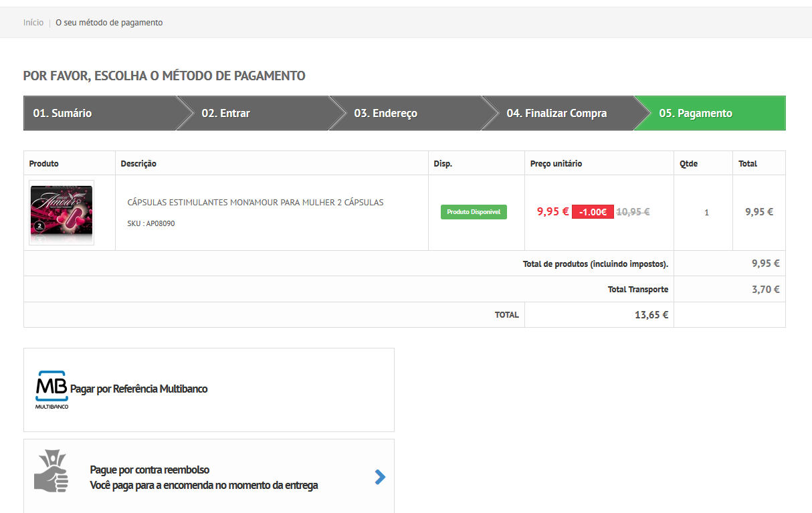
Task: Click the quantity value in Qtde column
Action: click(706, 213)
